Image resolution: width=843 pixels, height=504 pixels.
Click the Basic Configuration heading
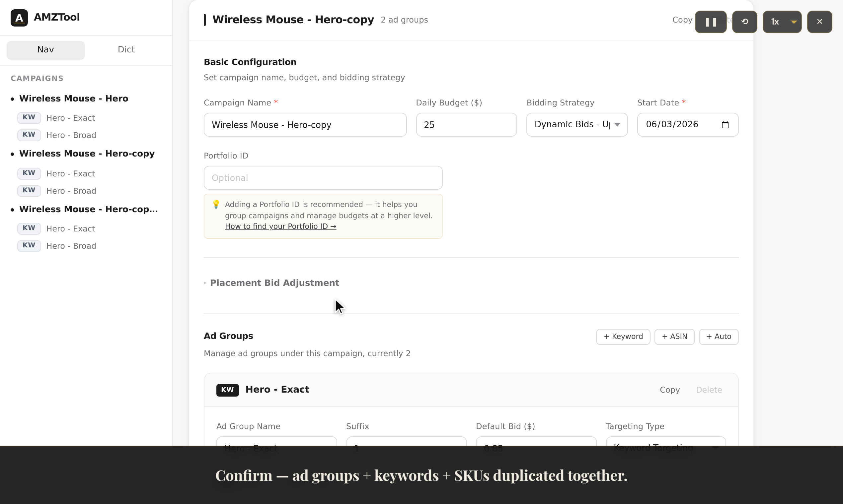250,62
